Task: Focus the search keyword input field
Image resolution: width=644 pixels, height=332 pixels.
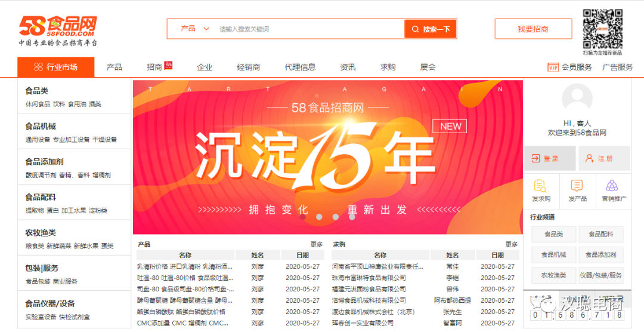Action: 310,29
